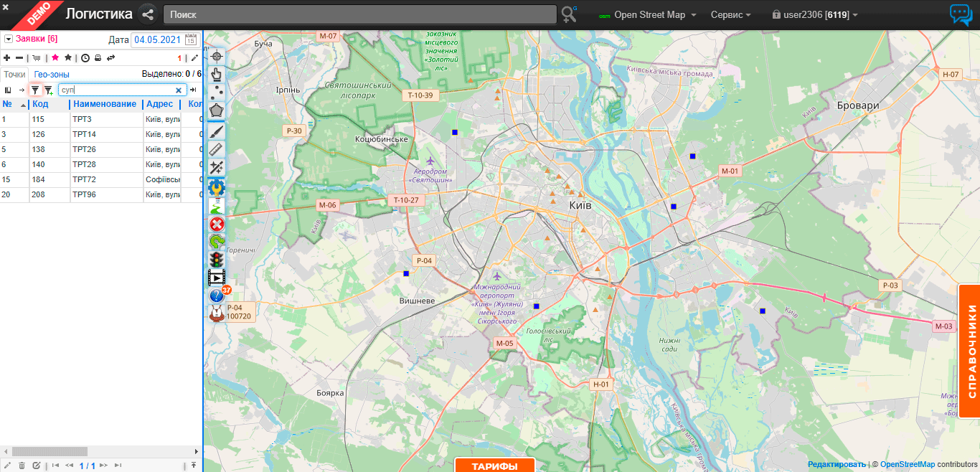Toggle the active filter funnel button
Screen dimensions: 980x472
(x=35, y=90)
